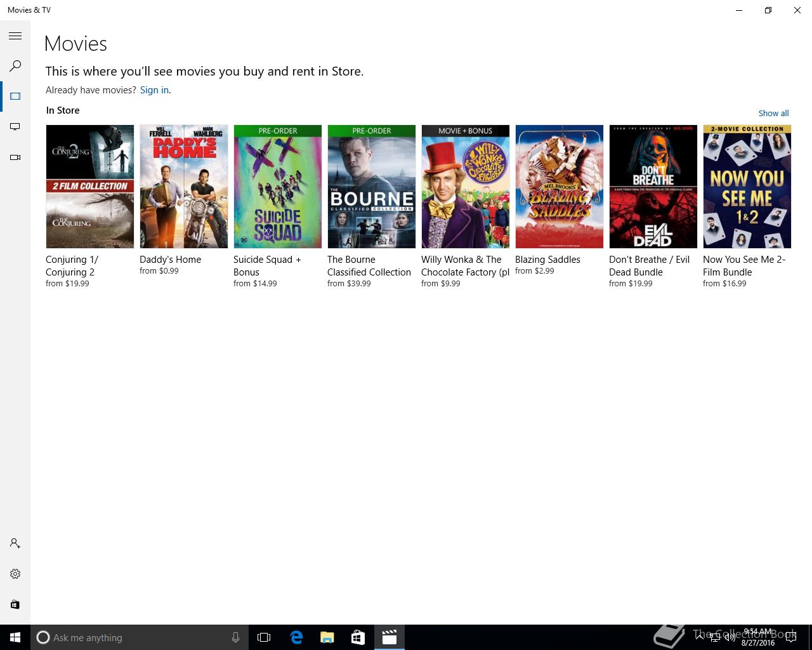Click 'Don't Breathe / Evil Dead Bundle' title
Viewport: 812px width, 650px height.
pos(650,266)
